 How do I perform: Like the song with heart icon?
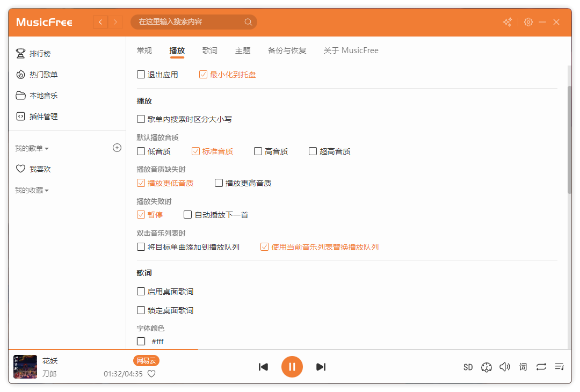(151, 374)
